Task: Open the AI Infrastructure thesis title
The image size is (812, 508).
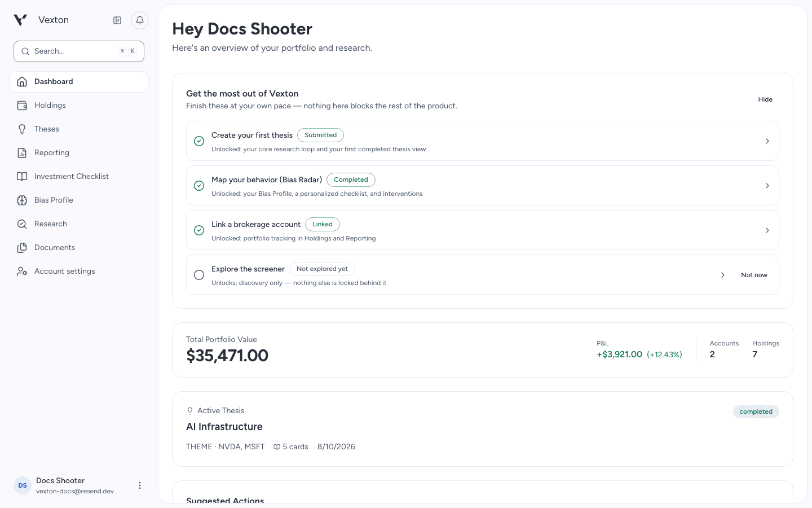Action: coord(224,427)
